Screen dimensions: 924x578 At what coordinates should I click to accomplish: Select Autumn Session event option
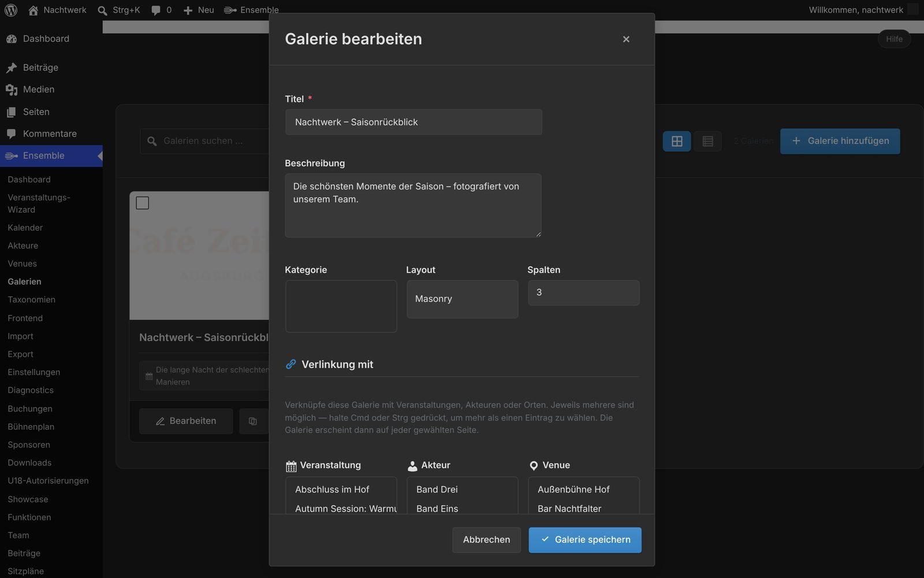(341, 509)
